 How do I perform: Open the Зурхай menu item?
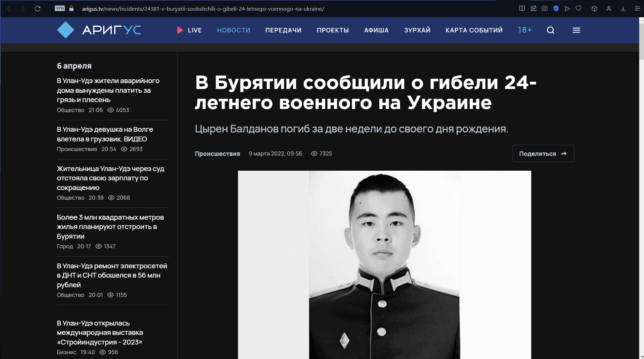[417, 30]
